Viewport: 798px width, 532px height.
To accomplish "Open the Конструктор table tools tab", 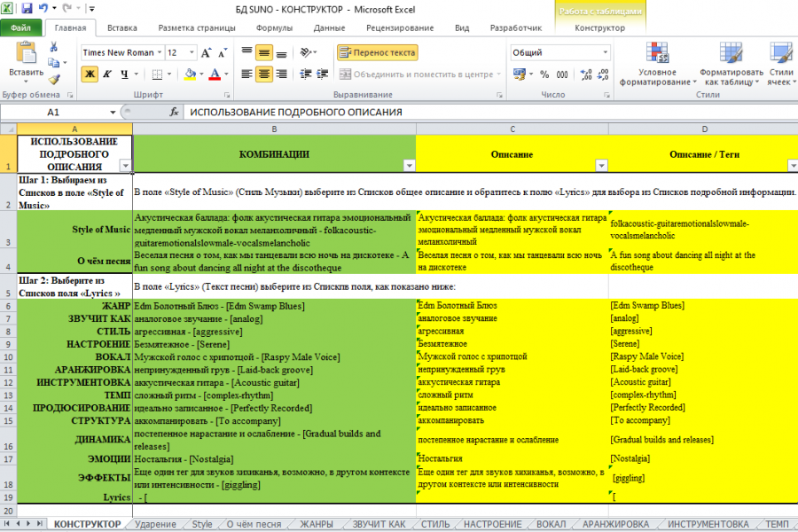I will tap(599, 28).
